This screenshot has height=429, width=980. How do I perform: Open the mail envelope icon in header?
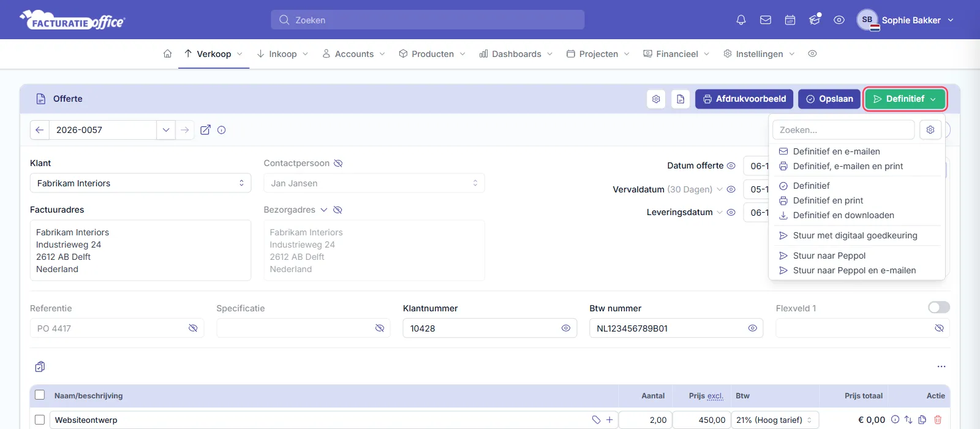[x=766, y=20]
